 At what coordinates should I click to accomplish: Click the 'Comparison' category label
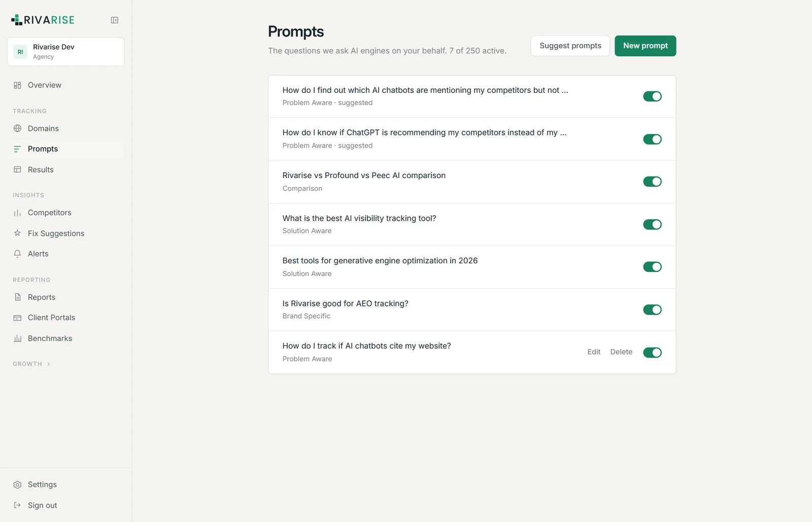(x=302, y=188)
